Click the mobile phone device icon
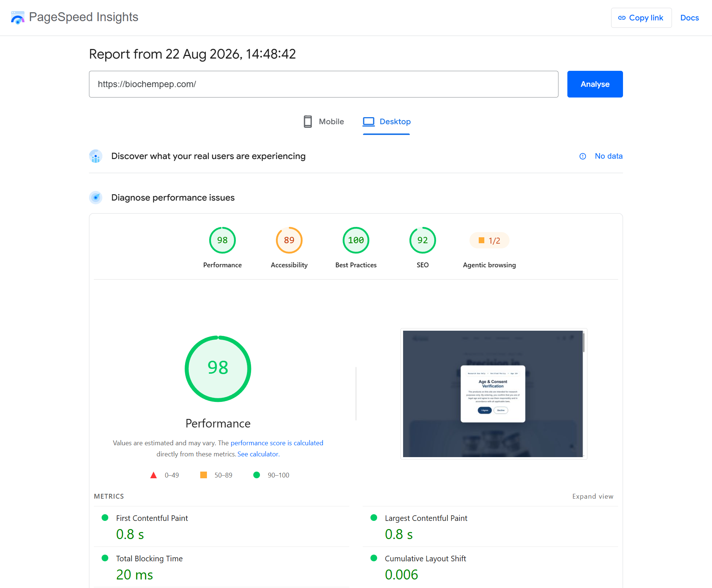Viewport: 712px width, 588px height. pyautogui.click(x=308, y=122)
